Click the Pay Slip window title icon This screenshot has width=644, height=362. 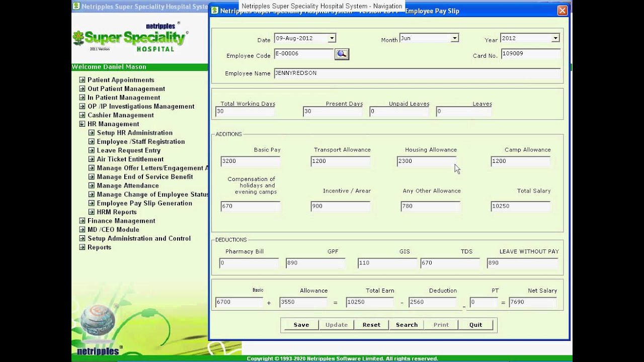(214, 10)
